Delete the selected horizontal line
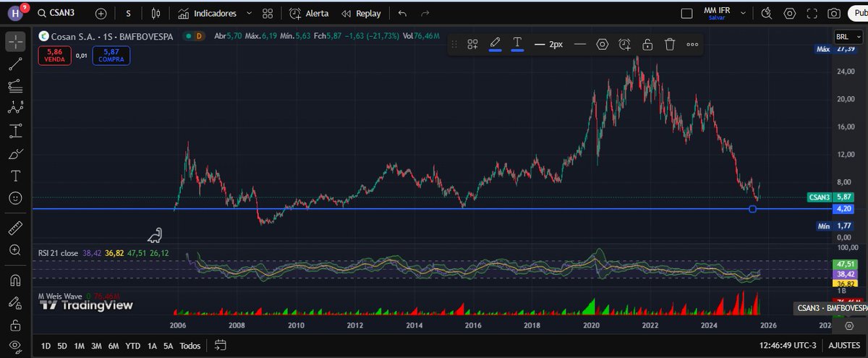Screen dimensions: 868x358 (x=670, y=44)
